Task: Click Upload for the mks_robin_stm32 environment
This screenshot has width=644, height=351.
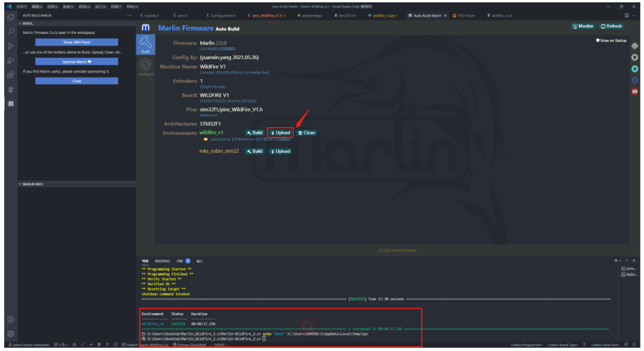Action: tap(280, 151)
